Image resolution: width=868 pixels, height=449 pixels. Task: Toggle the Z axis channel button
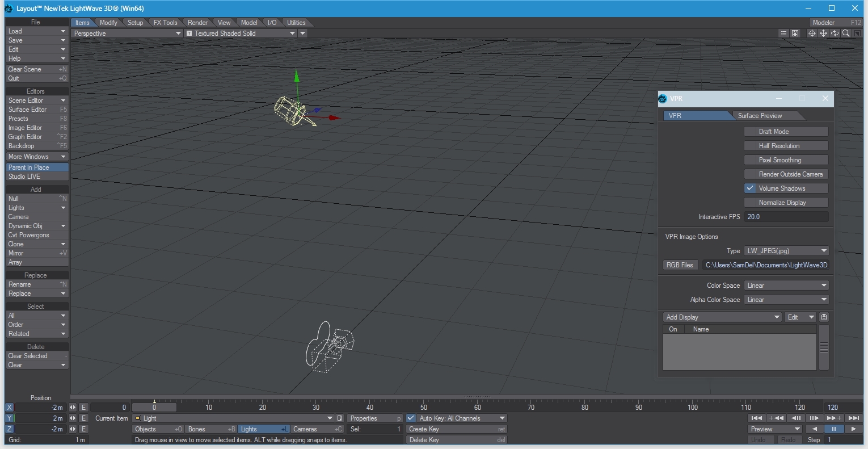(x=9, y=429)
